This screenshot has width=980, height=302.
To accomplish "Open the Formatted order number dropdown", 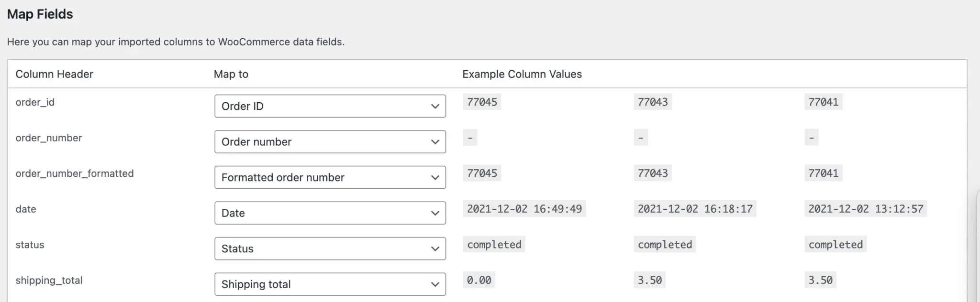I will tap(330, 177).
